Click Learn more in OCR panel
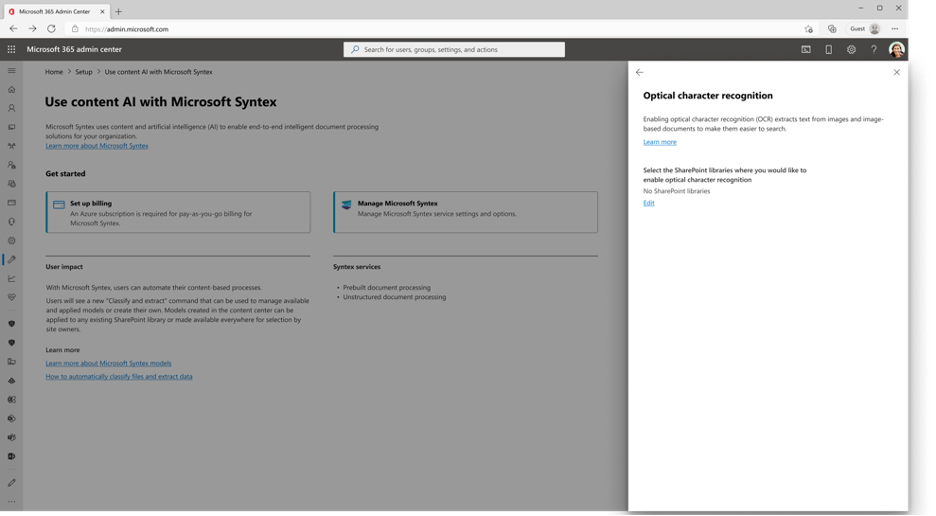 [660, 142]
